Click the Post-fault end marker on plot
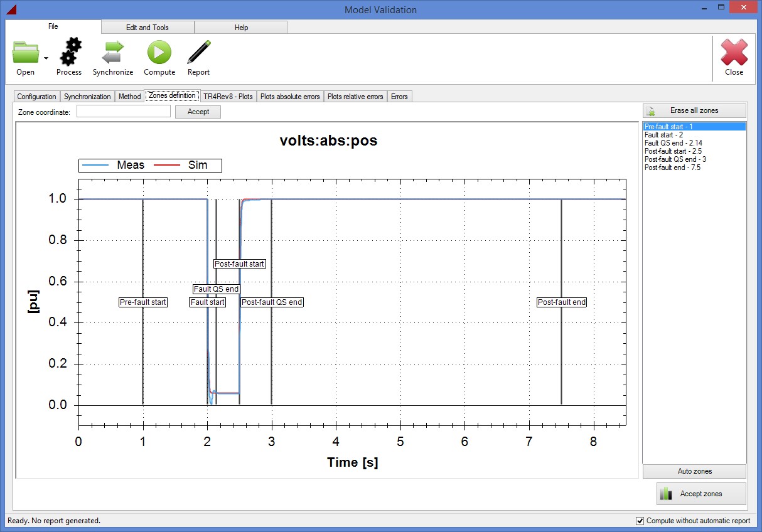The image size is (762, 532). point(562,302)
